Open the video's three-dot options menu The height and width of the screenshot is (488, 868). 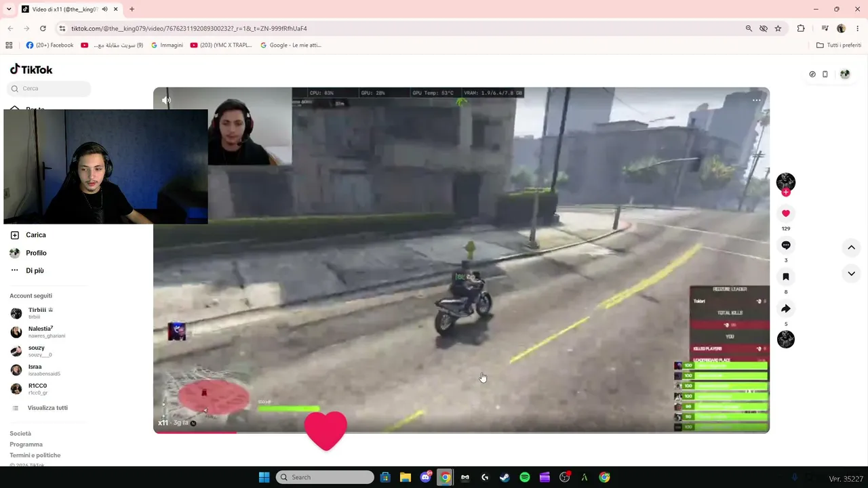click(756, 100)
